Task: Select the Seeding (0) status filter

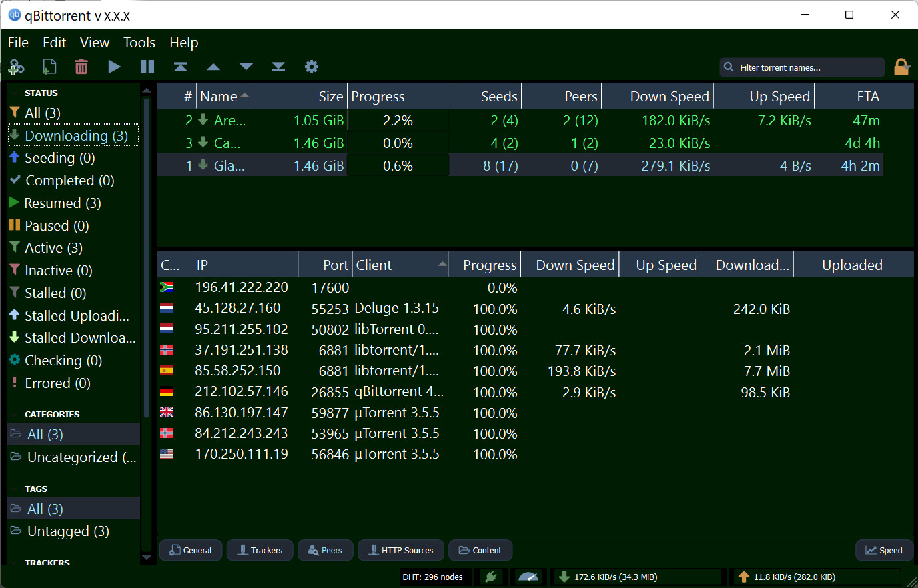Action: [x=73, y=158]
